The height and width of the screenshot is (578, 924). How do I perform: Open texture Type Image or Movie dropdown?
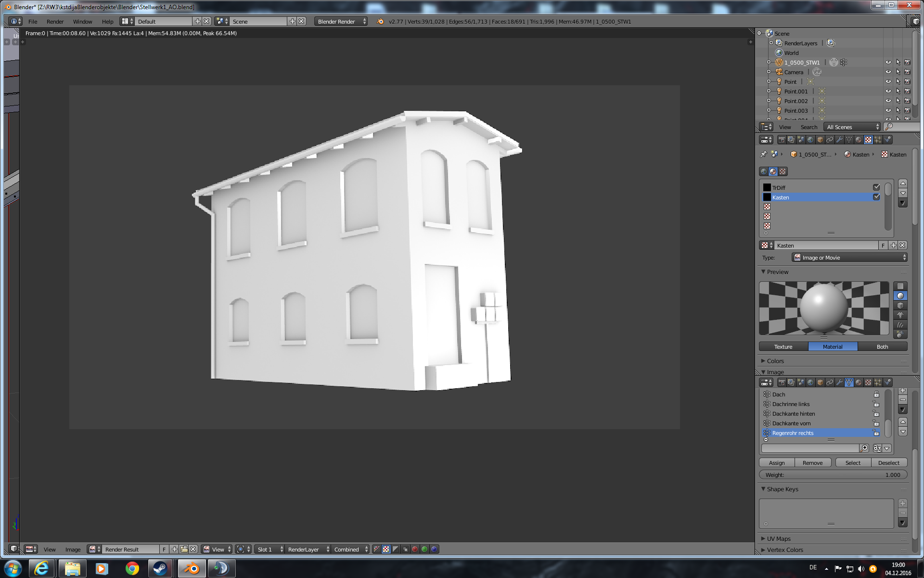pos(849,258)
